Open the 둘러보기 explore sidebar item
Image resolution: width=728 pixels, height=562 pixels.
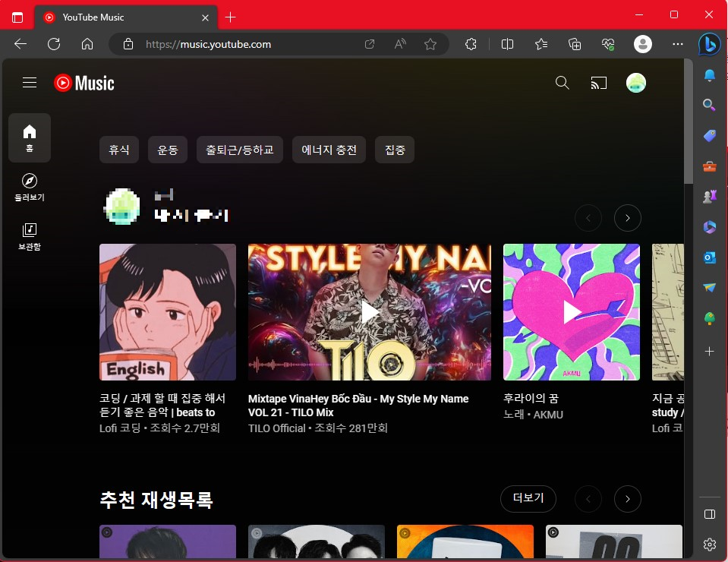30,187
